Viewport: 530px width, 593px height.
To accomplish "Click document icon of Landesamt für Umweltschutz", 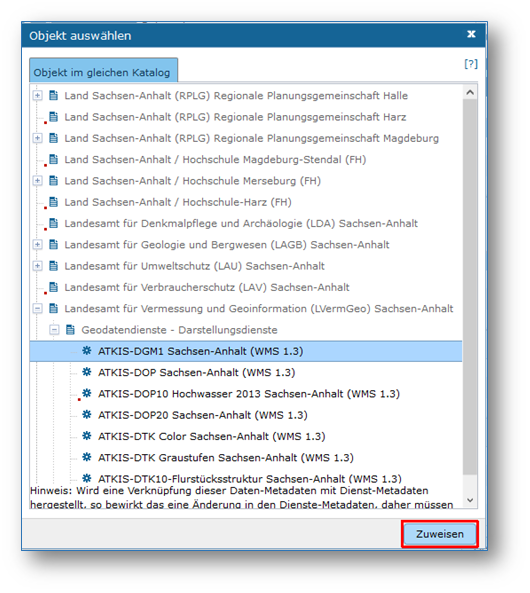I will tap(54, 266).
